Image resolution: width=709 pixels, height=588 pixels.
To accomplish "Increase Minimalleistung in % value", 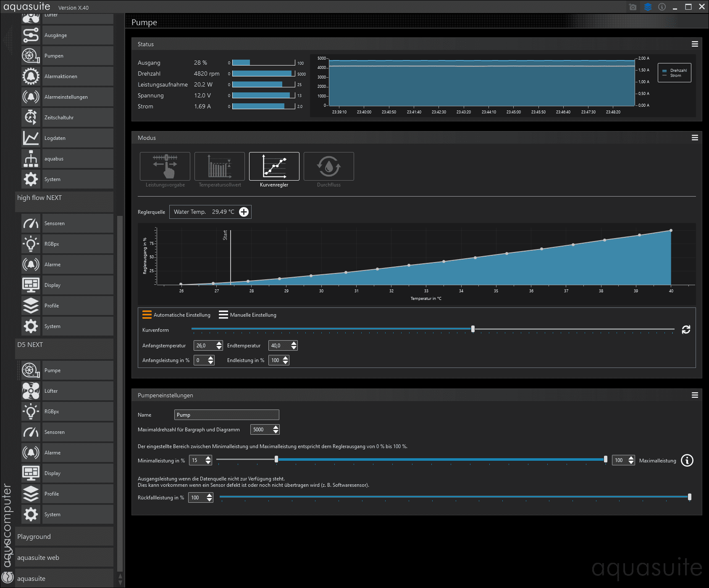I will 208,458.
